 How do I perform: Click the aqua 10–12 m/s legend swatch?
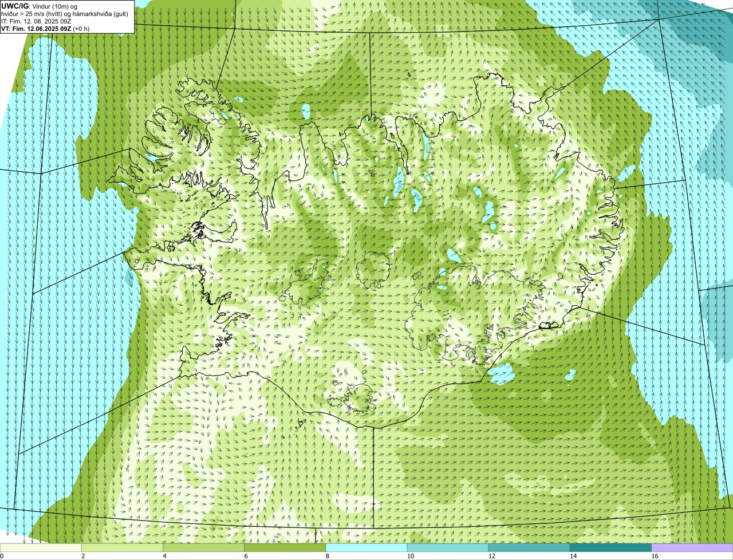(448, 548)
